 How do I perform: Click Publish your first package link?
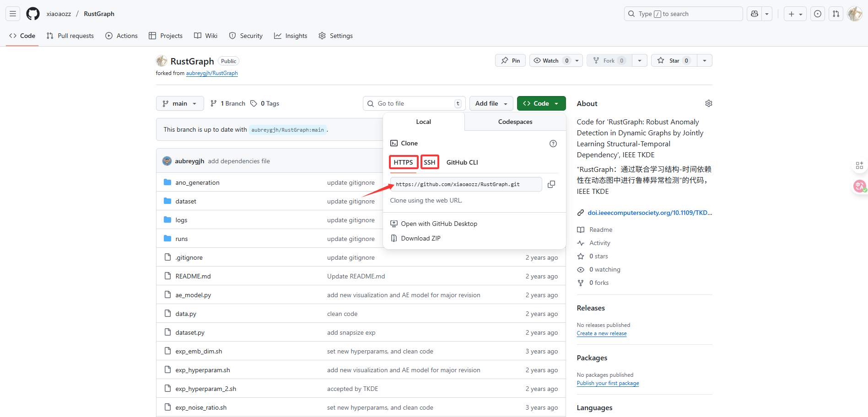(608, 383)
